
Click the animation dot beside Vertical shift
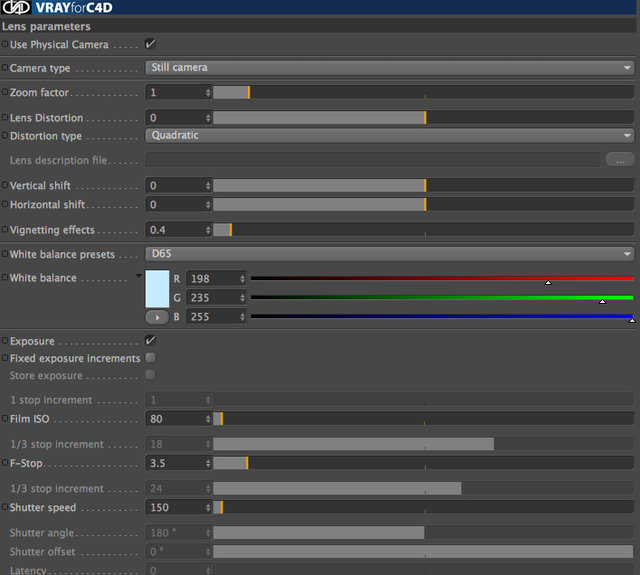click(x=5, y=185)
